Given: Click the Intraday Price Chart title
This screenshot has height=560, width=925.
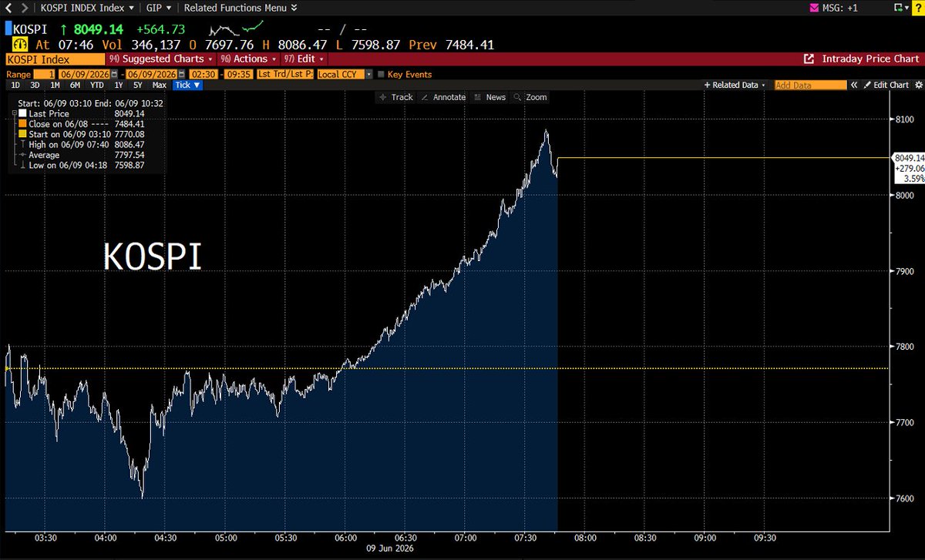Looking at the screenshot, I should (x=870, y=59).
